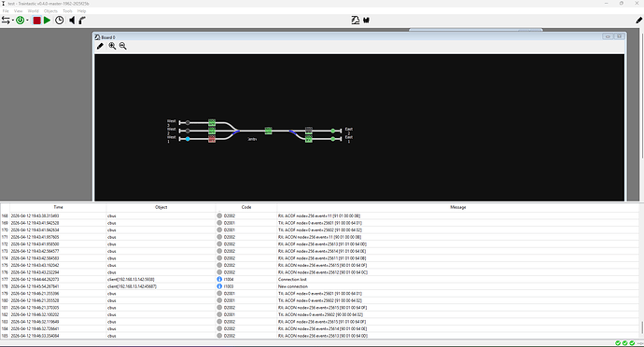
Task: Open the Objects menu
Action: pos(51,11)
